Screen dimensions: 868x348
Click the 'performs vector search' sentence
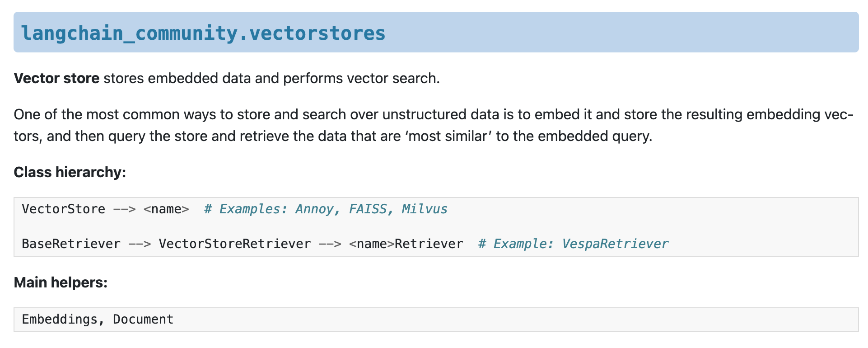pyautogui.click(x=360, y=78)
